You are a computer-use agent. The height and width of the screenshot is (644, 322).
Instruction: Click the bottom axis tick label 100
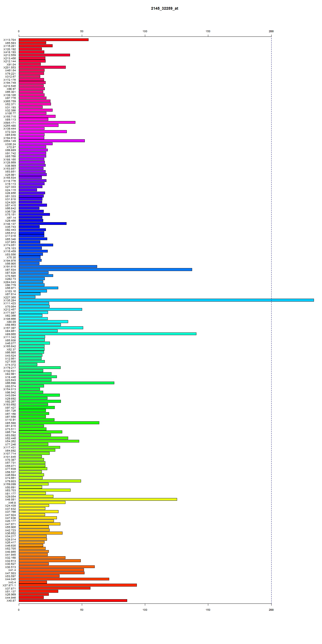[x=145, y=610]
